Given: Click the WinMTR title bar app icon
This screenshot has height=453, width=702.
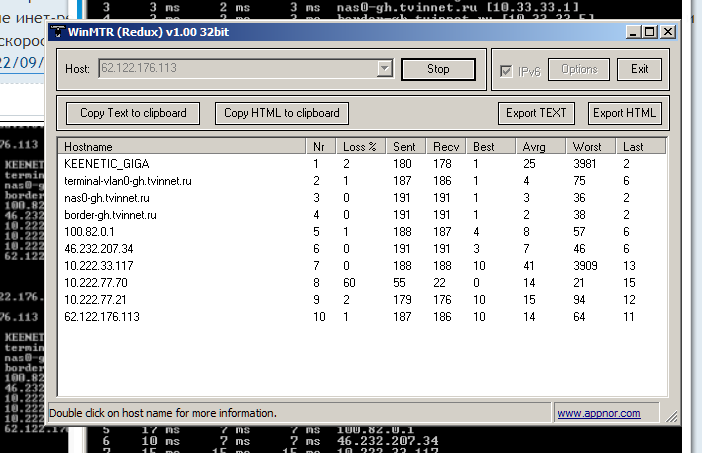Looking at the screenshot, I should [57, 32].
